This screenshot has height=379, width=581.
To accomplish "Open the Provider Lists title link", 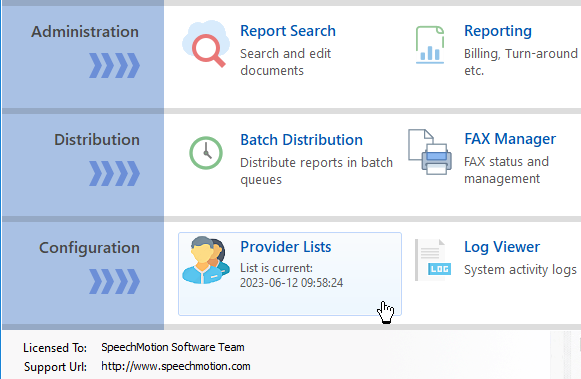I will coord(286,247).
